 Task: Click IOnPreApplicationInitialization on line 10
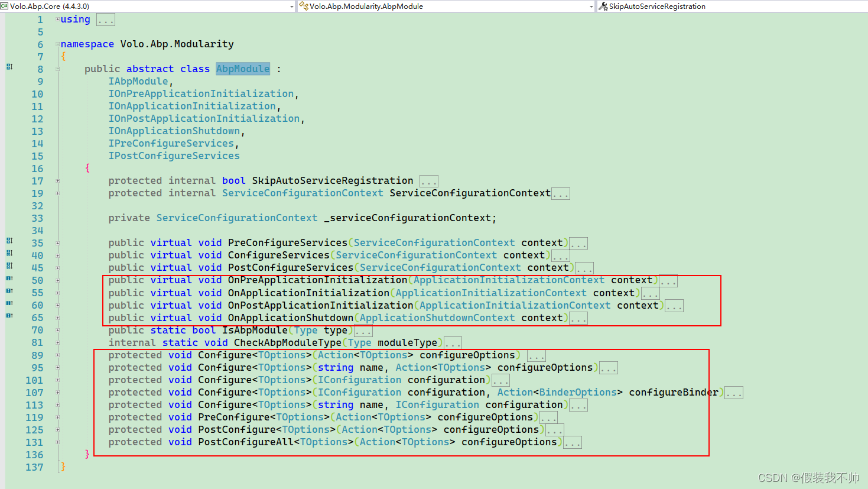(x=201, y=93)
